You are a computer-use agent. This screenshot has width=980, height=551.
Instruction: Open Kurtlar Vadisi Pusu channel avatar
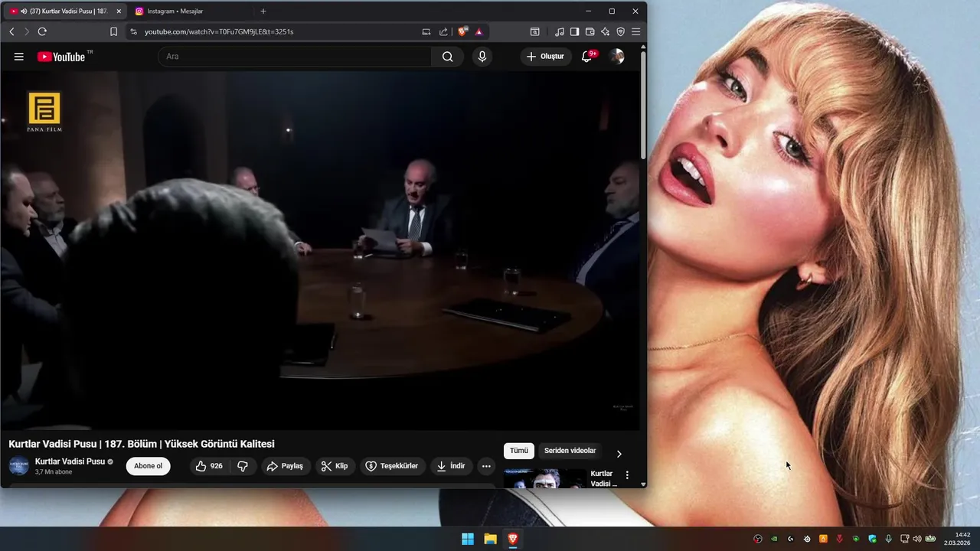[19, 466]
